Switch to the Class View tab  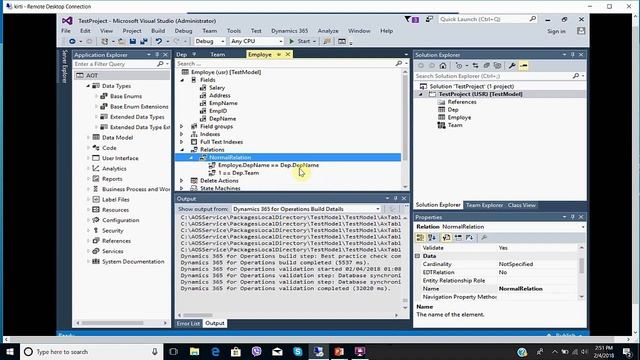click(522, 205)
